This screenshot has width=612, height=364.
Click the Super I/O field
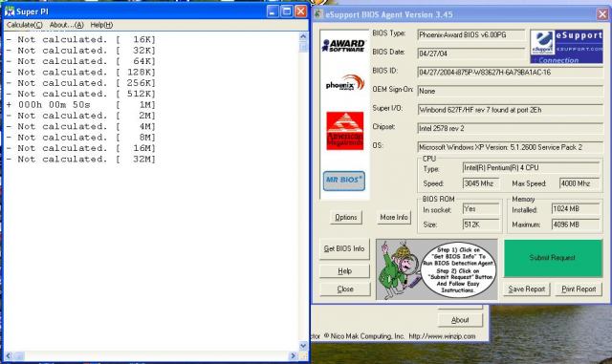click(x=510, y=110)
